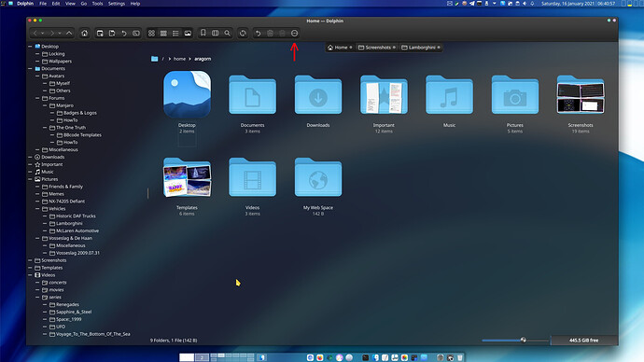Click the refresh icon in toolbar
This screenshot has width=644, height=362.
(x=243, y=34)
